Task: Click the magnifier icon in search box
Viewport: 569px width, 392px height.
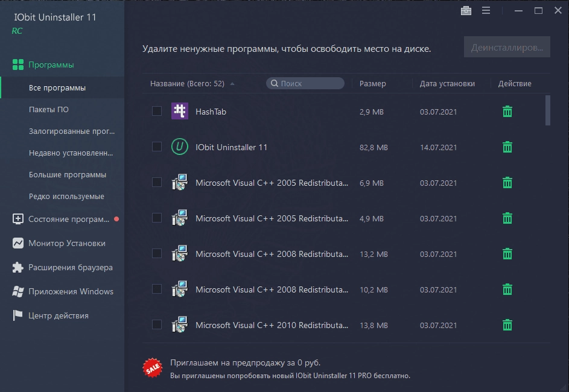Action: [x=275, y=83]
